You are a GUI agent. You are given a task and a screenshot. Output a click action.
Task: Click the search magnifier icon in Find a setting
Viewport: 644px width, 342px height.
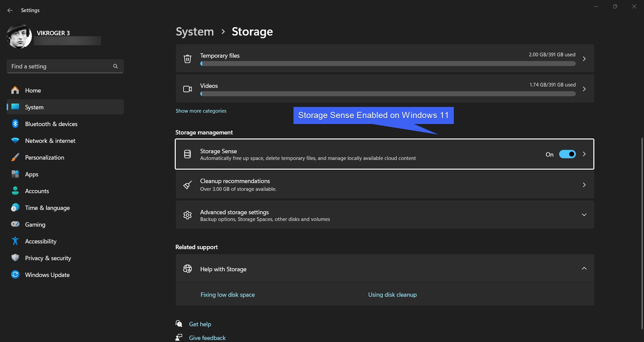coord(115,66)
